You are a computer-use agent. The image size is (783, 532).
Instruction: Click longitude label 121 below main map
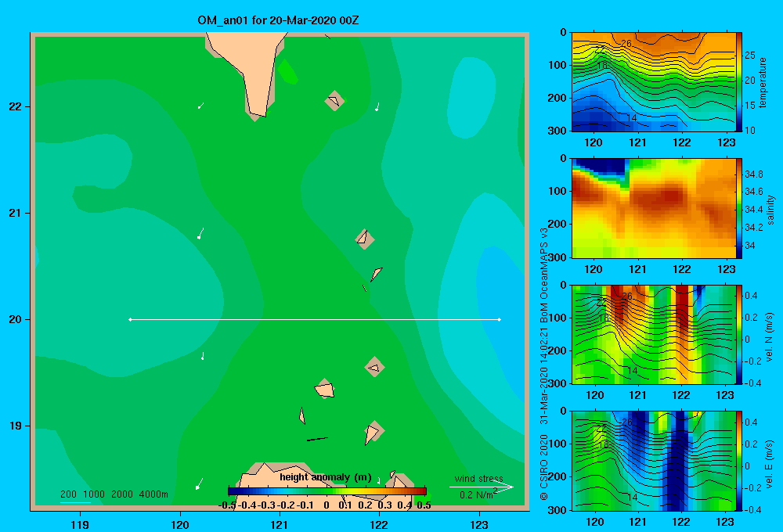point(280,524)
